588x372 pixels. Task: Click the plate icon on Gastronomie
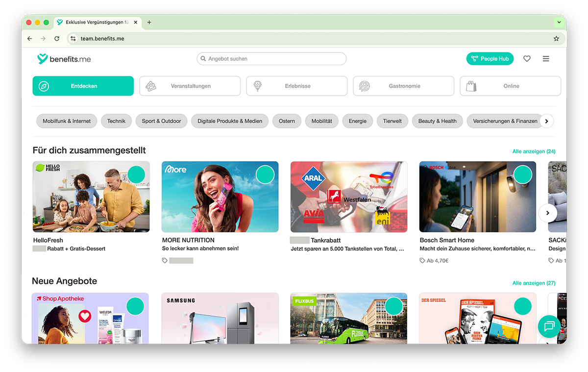364,86
